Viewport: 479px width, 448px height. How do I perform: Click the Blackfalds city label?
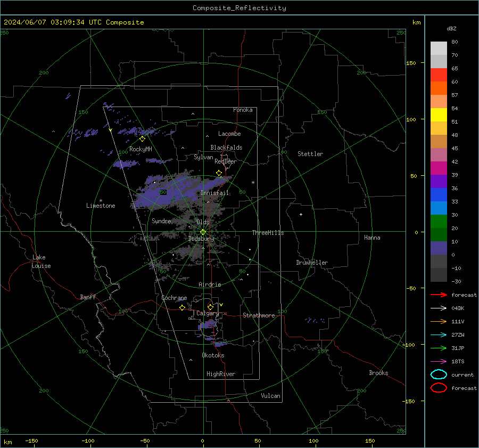pyautogui.click(x=226, y=148)
